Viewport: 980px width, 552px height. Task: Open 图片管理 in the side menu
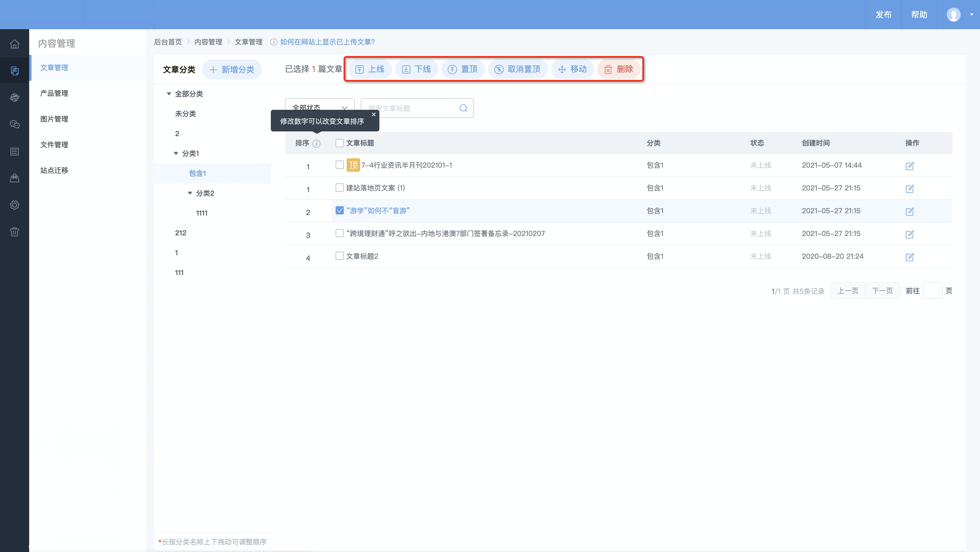[54, 119]
